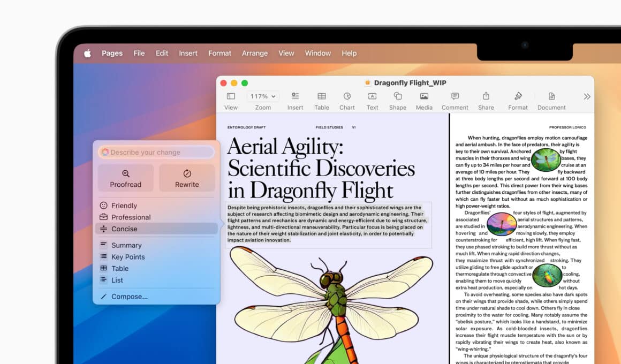
Task: Open the Format menu in menu bar
Action: click(x=220, y=53)
